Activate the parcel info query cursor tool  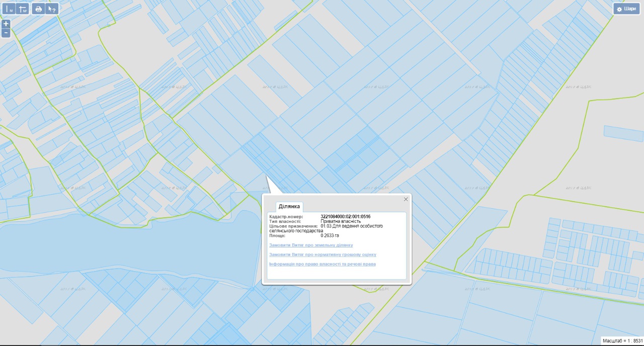coord(52,9)
